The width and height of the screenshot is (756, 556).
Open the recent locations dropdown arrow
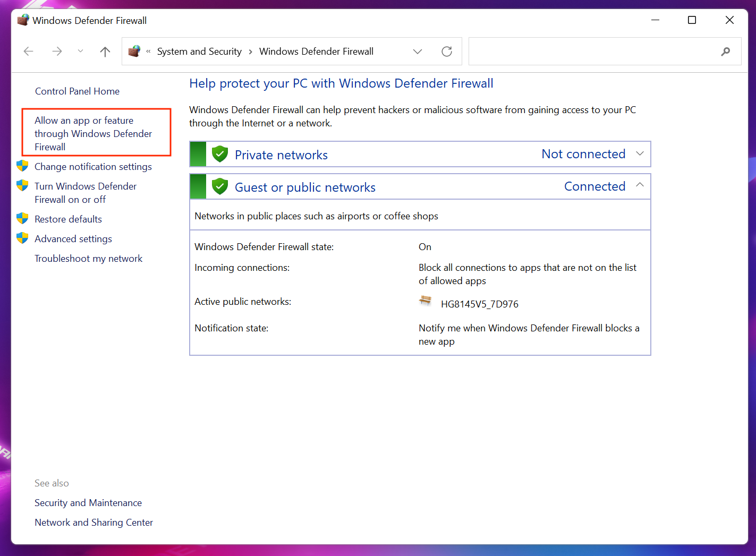(x=80, y=52)
